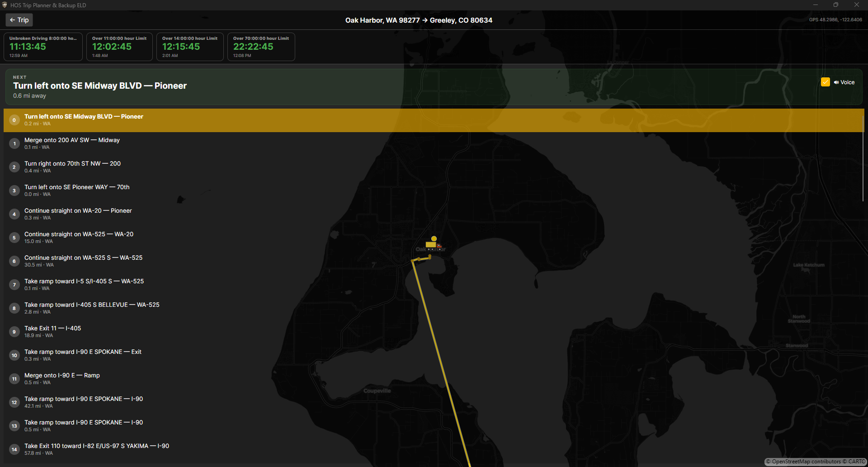The height and width of the screenshot is (467, 868).
Task: Click the truck icon on the map
Action: 434,245
